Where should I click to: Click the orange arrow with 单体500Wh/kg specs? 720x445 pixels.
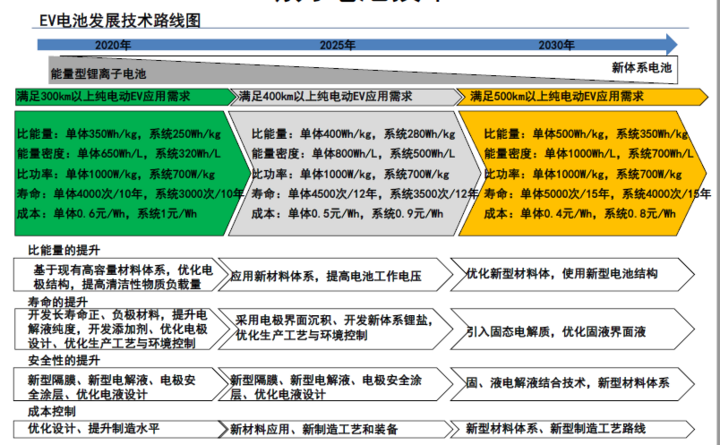click(x=575, y=172)
